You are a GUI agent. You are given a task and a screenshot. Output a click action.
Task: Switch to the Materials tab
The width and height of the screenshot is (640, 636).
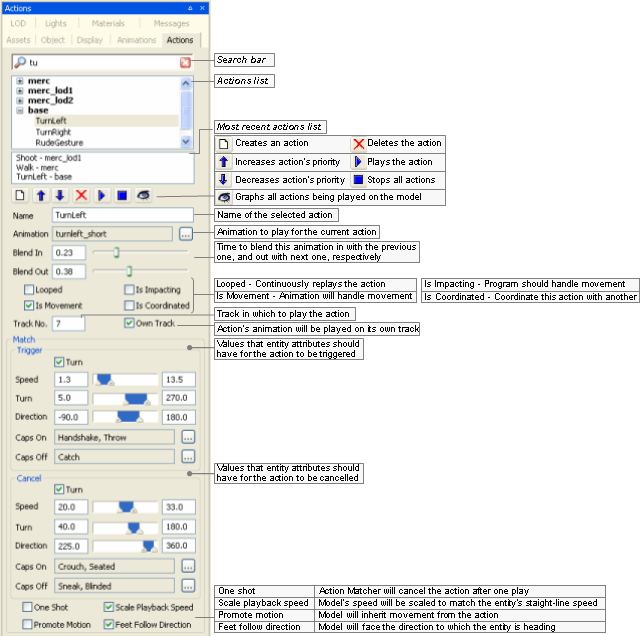(108, 23)
